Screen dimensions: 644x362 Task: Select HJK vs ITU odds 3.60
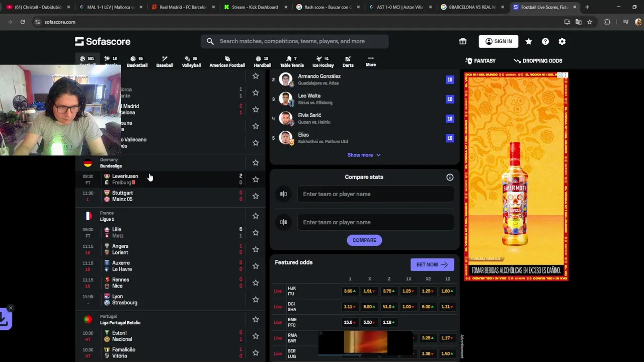click(x=349, y=291)
